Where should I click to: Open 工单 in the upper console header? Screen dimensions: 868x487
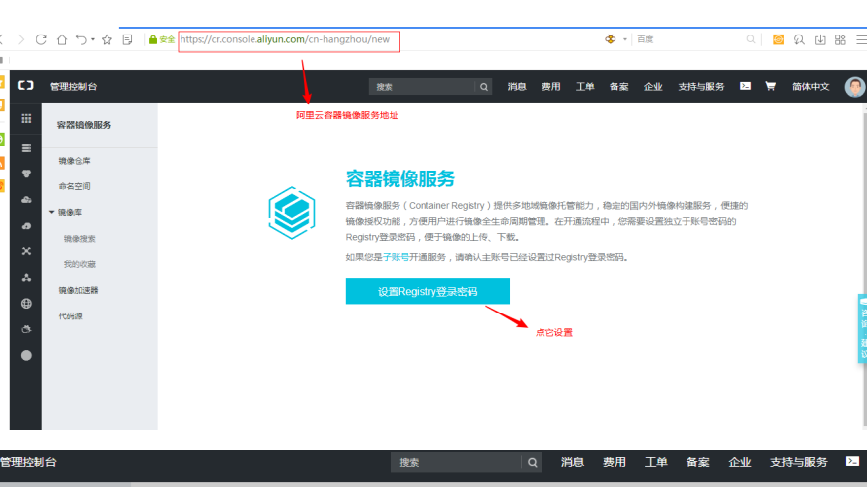(x=585, y=87)
